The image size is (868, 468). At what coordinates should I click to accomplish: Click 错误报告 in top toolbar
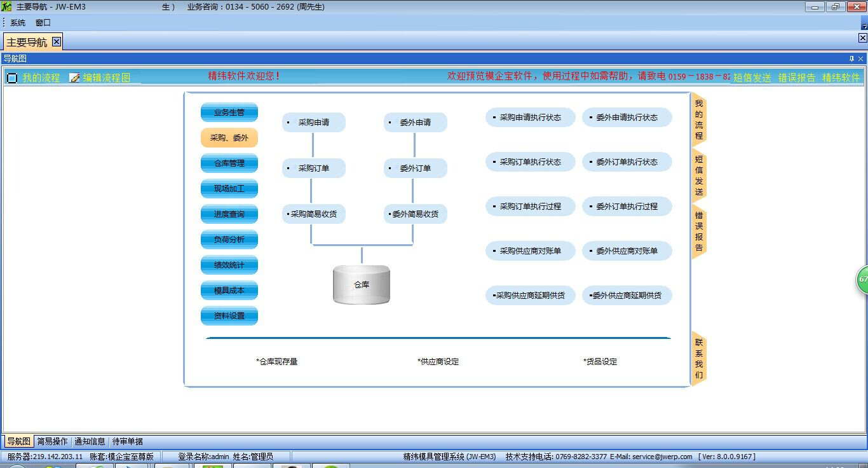797,78
